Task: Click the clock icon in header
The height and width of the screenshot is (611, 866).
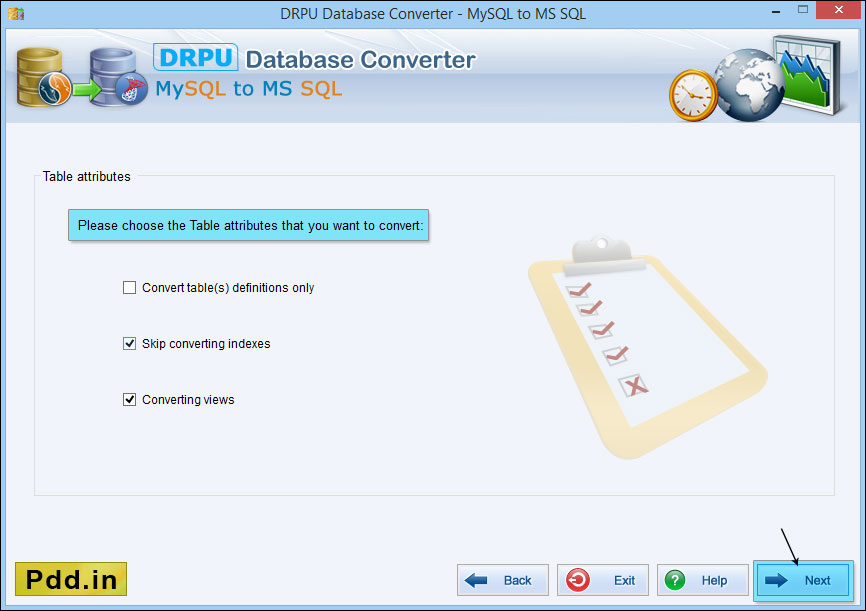Action: pyautogui.click(x=693, y=95)
